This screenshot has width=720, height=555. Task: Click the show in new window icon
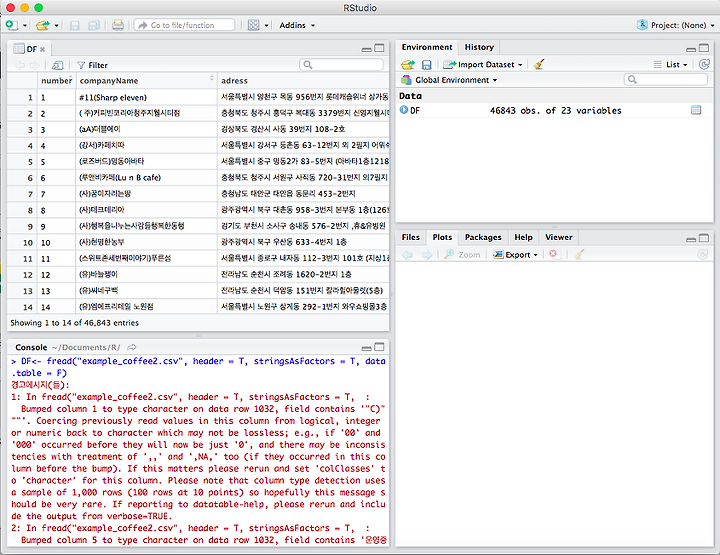[58, 65]
